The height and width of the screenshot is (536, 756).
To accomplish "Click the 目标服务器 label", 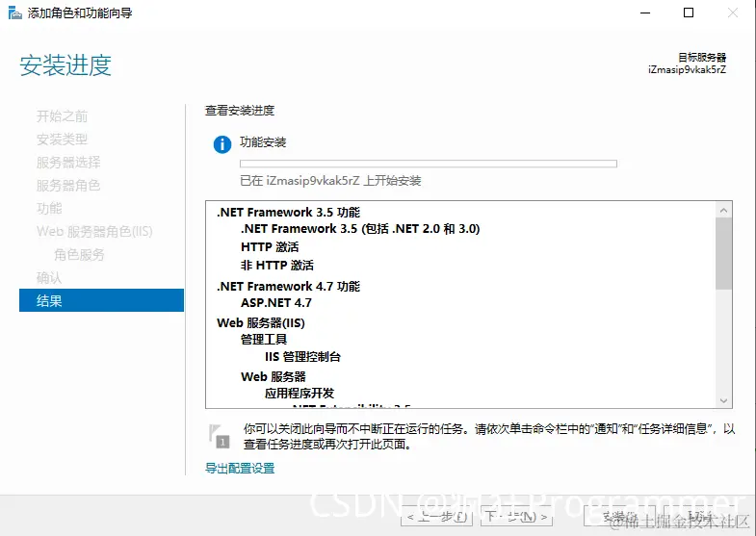I will click(702, 58).
